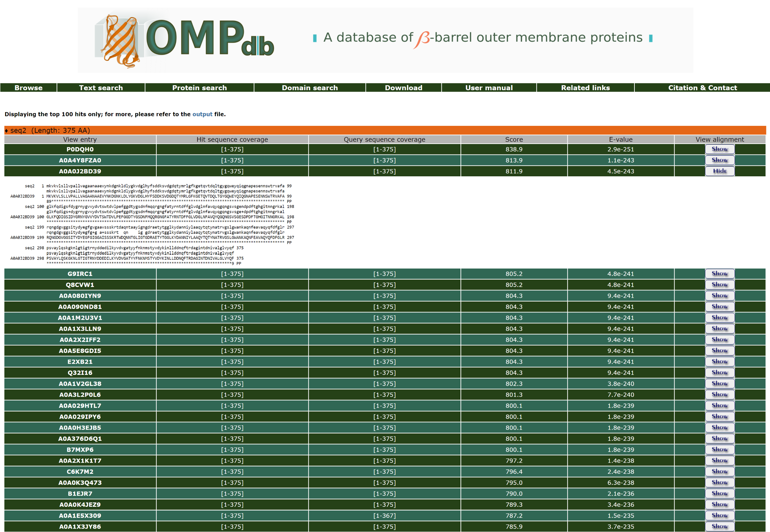
Task: Open entry A0A3L2P0L6
Action: tap(80, 395)
